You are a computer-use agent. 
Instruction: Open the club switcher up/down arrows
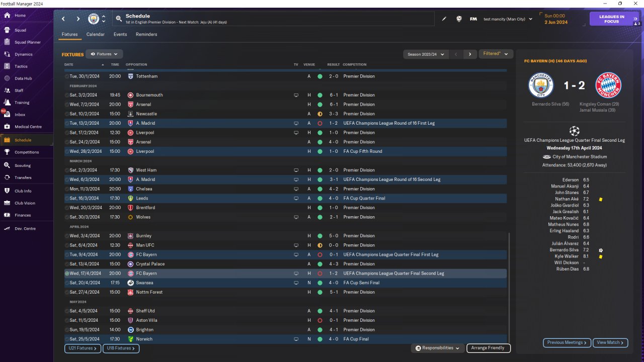(x=104, y=19)
